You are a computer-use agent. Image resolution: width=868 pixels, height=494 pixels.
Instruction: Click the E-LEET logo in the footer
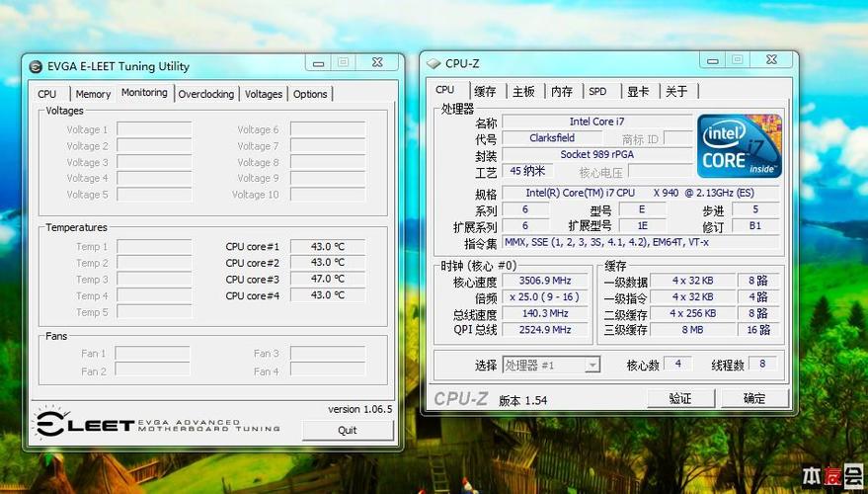[156, 424]
